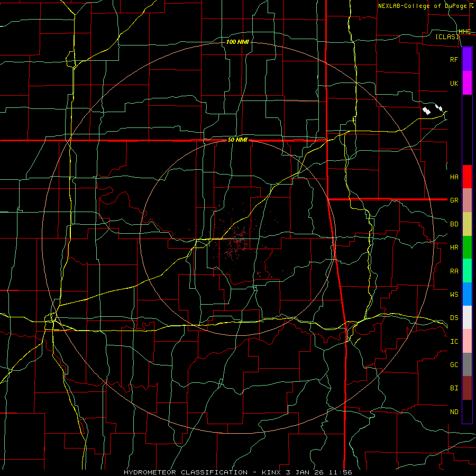Click the HR legend label

[x=454, y=248]
